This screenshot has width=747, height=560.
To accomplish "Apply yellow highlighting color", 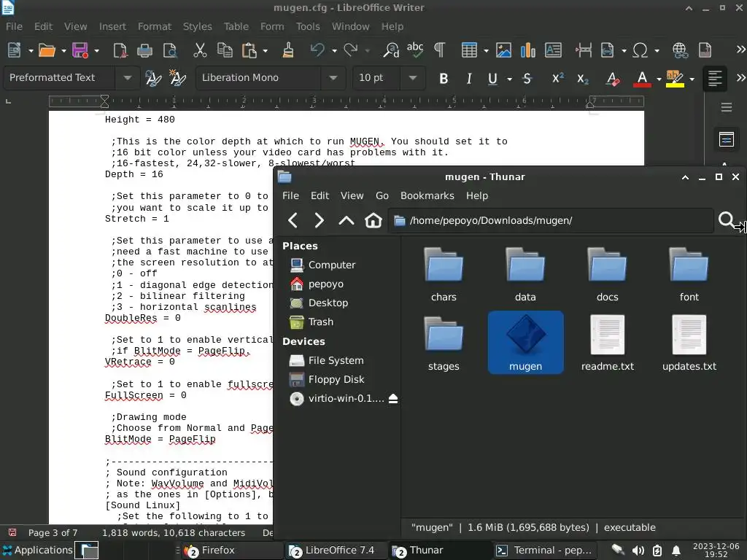I will tap(675, 79).
